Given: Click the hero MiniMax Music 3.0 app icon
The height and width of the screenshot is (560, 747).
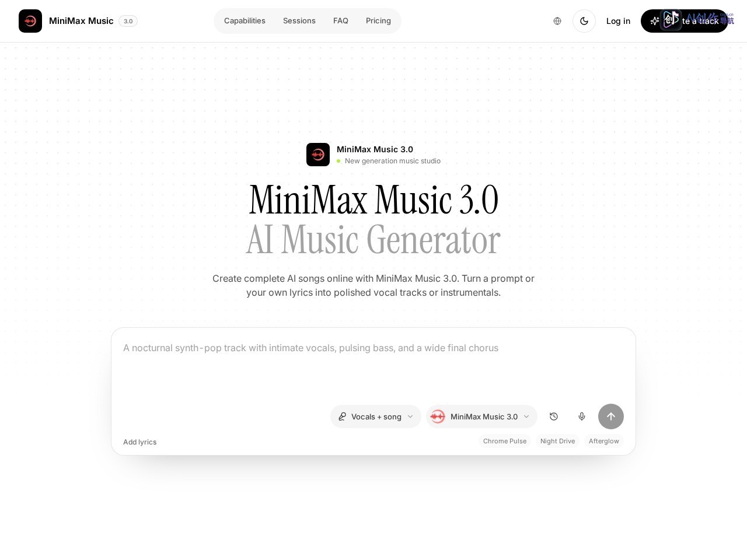Looking at the screenshot, I should click(318, 155).
